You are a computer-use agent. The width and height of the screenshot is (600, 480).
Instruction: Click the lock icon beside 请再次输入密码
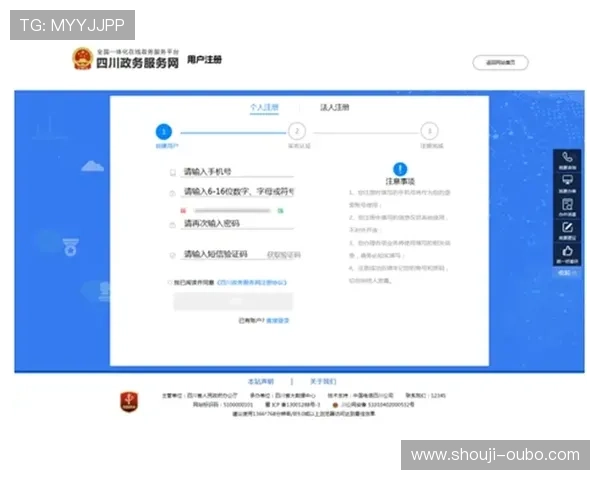point(172,225)
